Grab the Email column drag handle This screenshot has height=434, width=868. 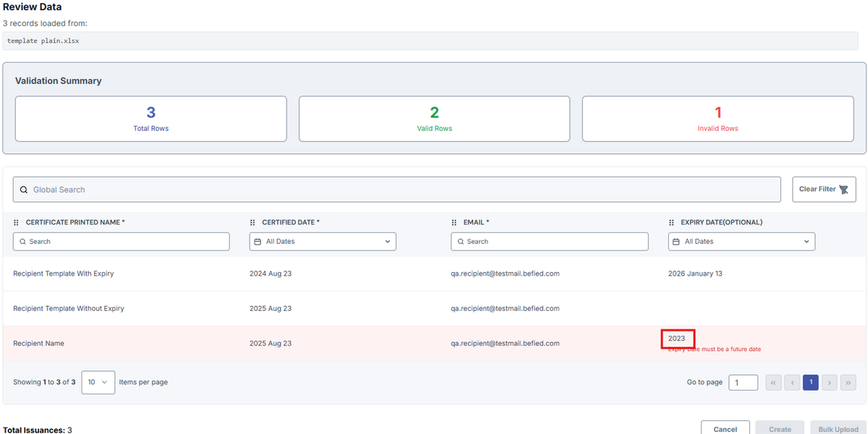pos(454,223)
